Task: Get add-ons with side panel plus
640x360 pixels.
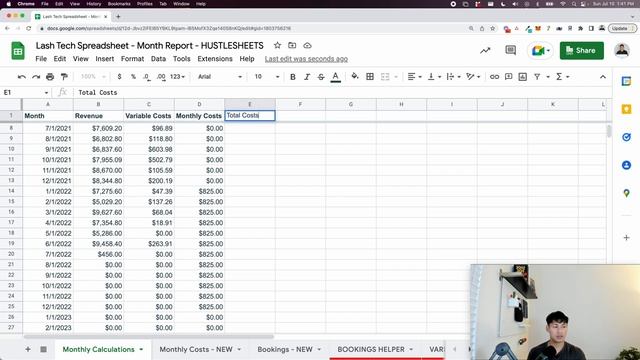Action: pos(626,238)
